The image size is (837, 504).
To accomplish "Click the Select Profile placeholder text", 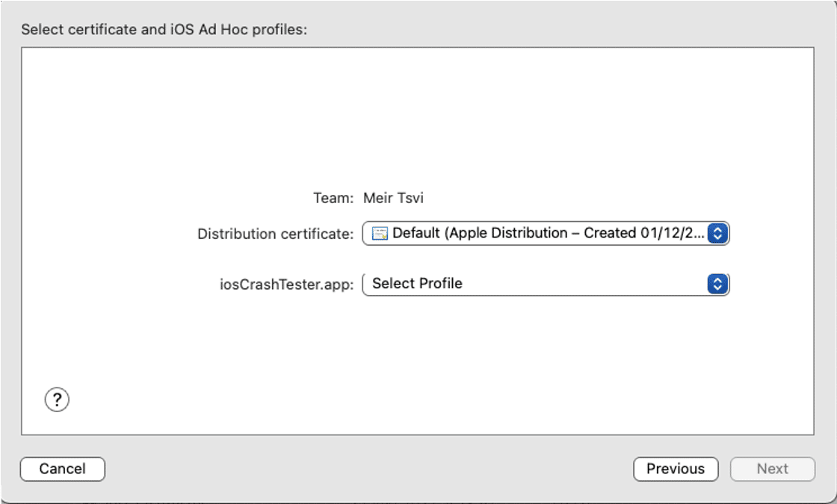I will tap(418, 283).
